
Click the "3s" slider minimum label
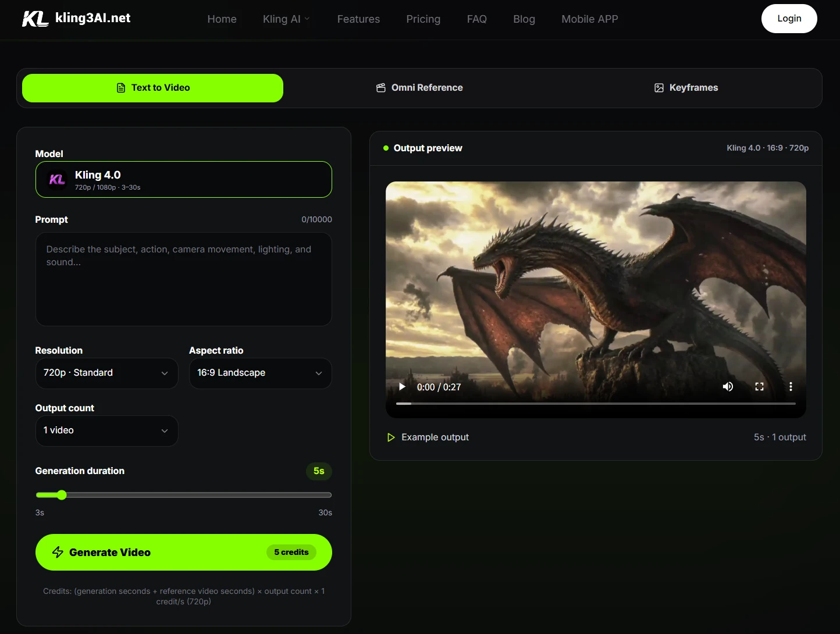point(40,512)
